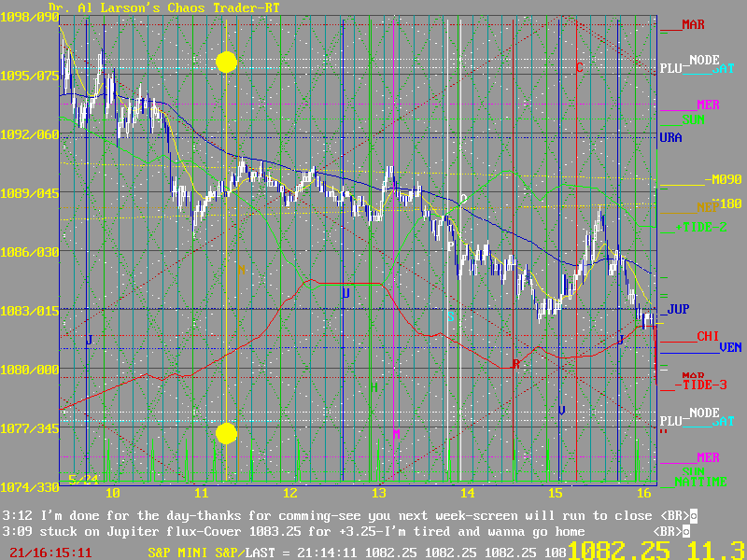Click the green H marker on the chart

[373, 386]
